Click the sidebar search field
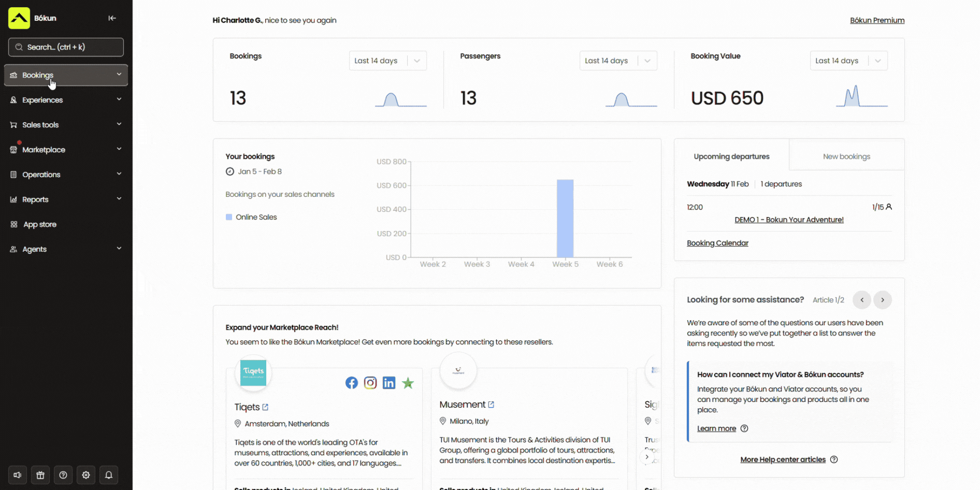 pos(66,47)
